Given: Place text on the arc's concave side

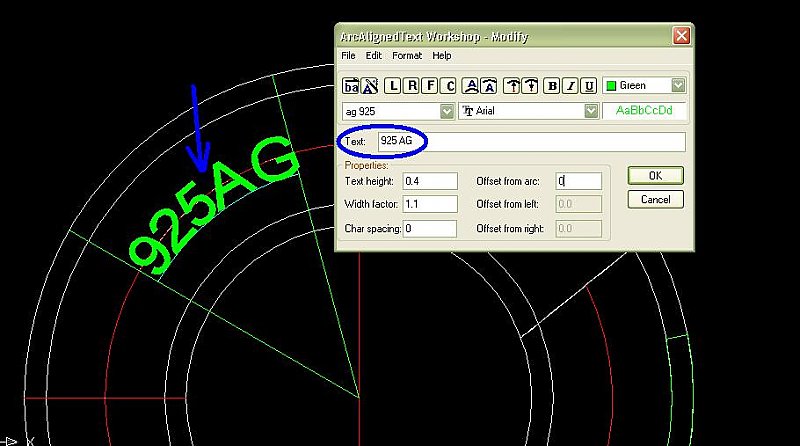Looking at the screenshot, I should 489,86.
